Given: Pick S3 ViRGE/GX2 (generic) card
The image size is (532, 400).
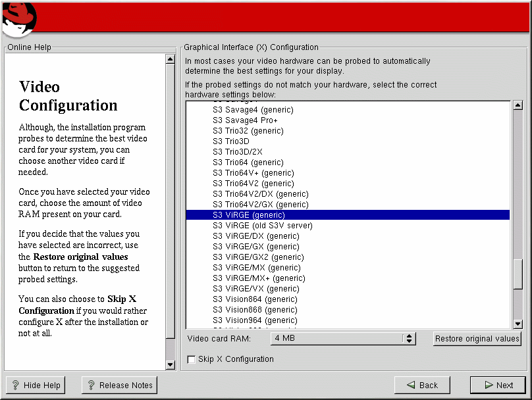Looking at the screenshot, I should coord(348,257).
